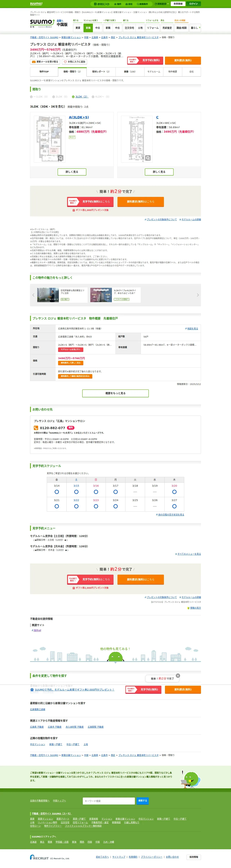Magnify the C type floor plan

(148, 158)
